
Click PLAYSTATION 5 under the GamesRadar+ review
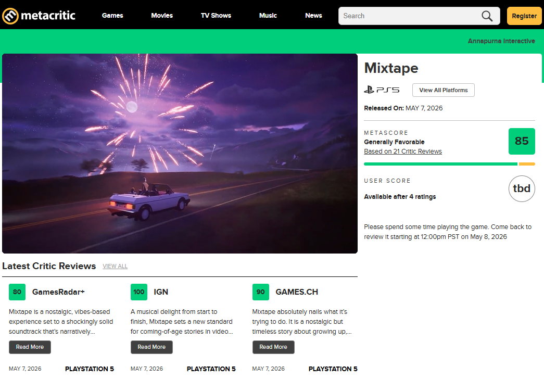coord(90,369)
